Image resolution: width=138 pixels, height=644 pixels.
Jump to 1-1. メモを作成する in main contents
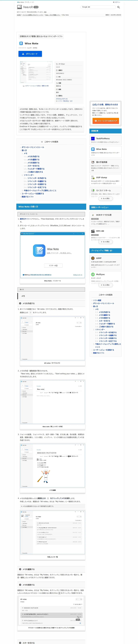point(33,156)
